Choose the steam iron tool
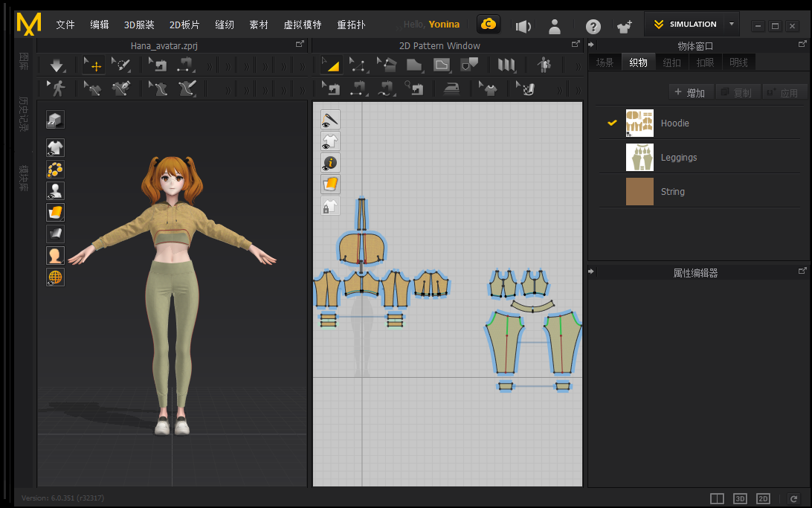Screen dimensions: 812x508 [x=451, y=89]
